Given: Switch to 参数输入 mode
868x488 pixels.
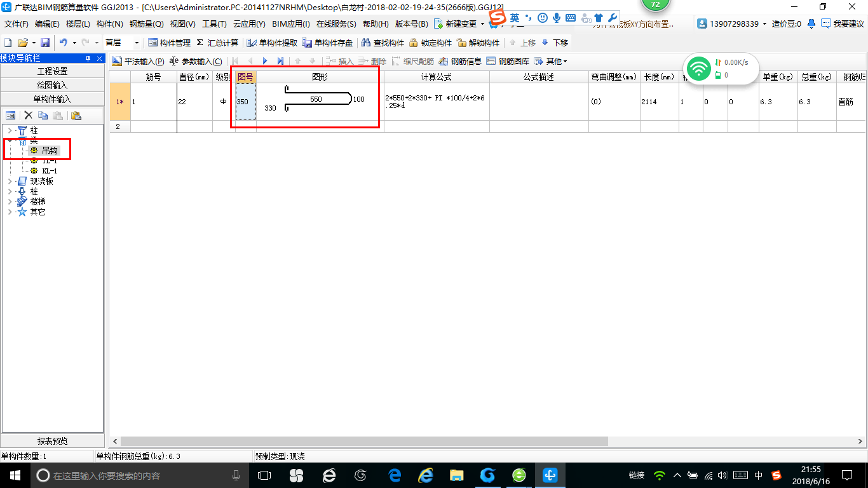Looking at the screenshot, I should pos(196,61).
